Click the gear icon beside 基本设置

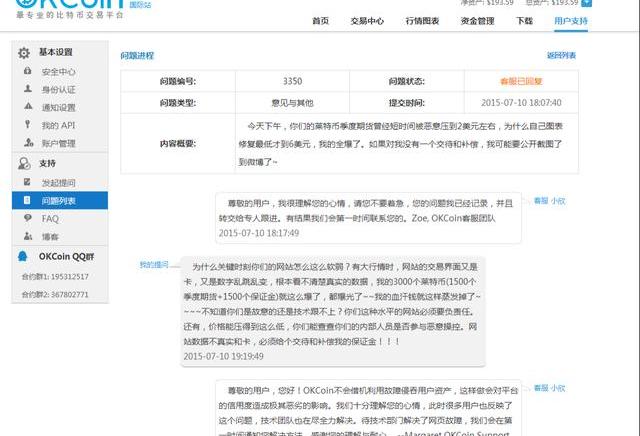point(24,52)
